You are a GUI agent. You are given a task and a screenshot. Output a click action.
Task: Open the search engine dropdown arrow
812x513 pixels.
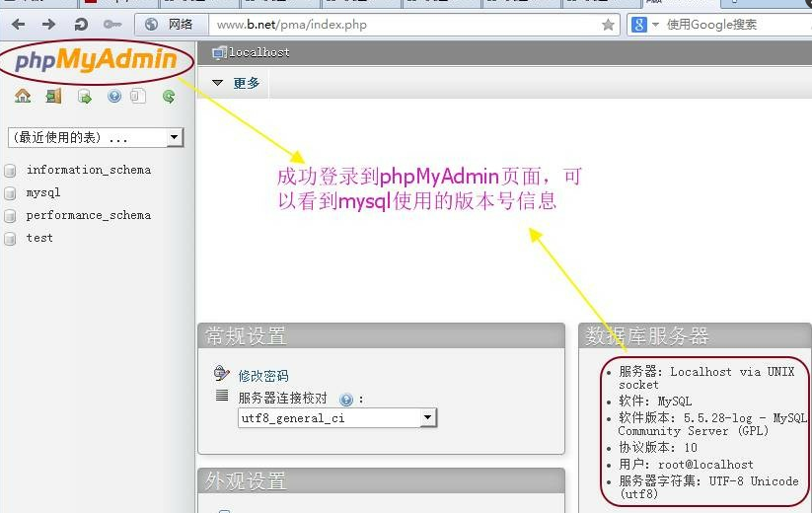coord(655,25)
